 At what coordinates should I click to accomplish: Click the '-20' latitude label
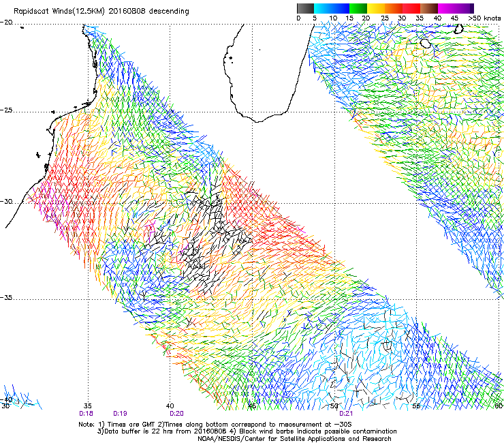pyautogui.click(x=6, y=22)
